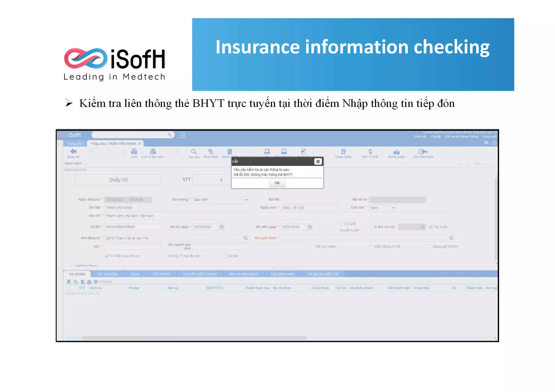This screenshot has width=555, height=392.
Task: Click the horizontal scrollbar at bottom
Action: coord(194,338)
